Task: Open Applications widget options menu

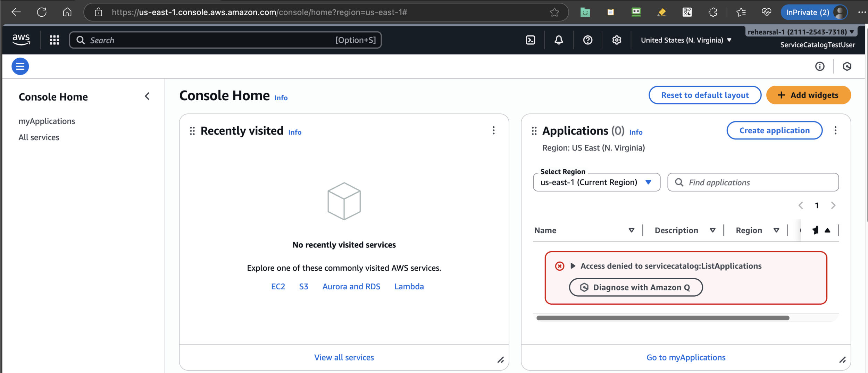Action: tap(835, 130)
